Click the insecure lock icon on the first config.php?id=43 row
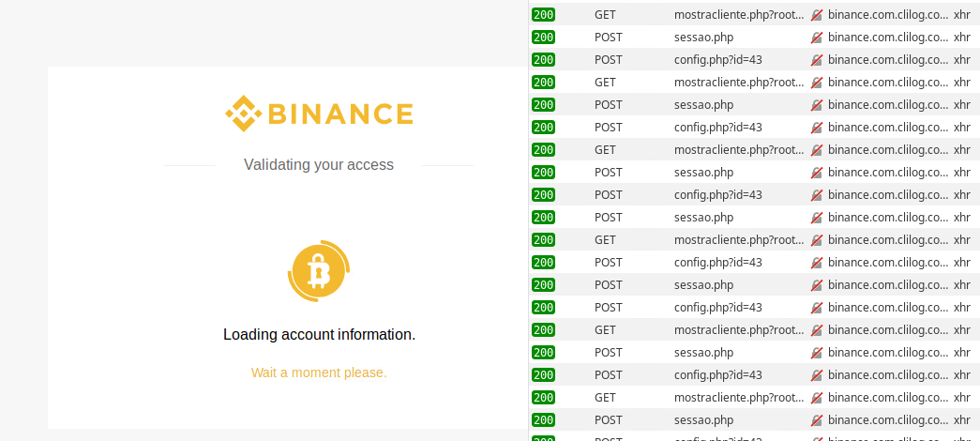The width and height of the screenshot is (980, 441). point(817,60)
